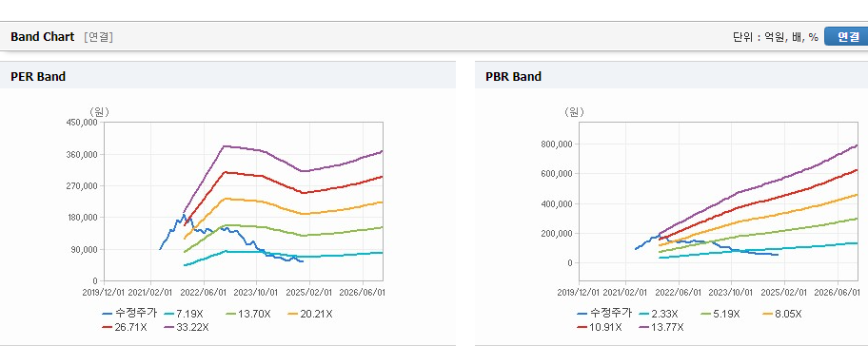Click 360,000 on PER Band y-axis

(x=82, y=154)
